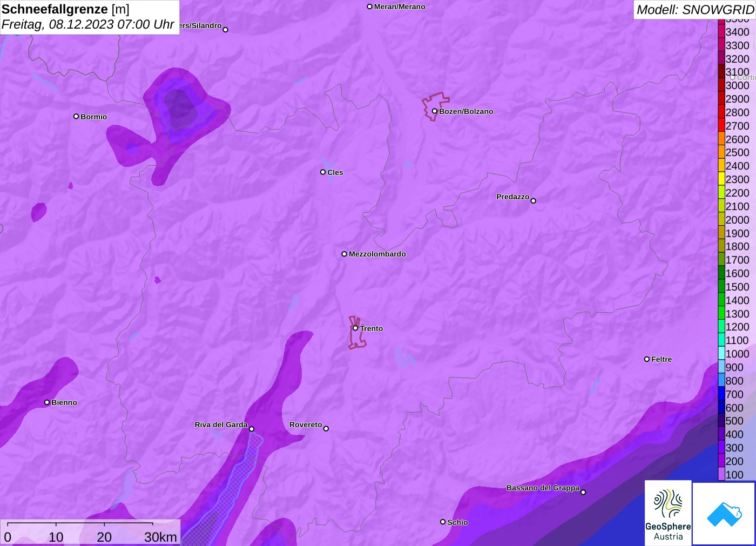The height and width of the screenshot is (546, 756).
Task: Select the 1500 m green legend swatch
Action: point(721,287)
